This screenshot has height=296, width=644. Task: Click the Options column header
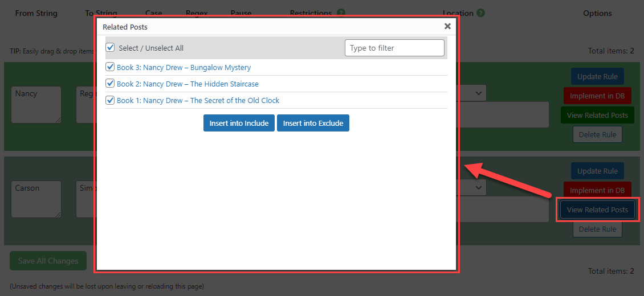(597, 13)
